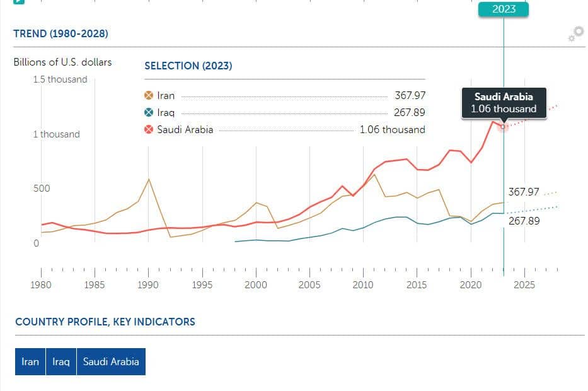Remove Iran using its orange X icon
Viewport: 588px width, 391px height.
(x=149, y=95)
